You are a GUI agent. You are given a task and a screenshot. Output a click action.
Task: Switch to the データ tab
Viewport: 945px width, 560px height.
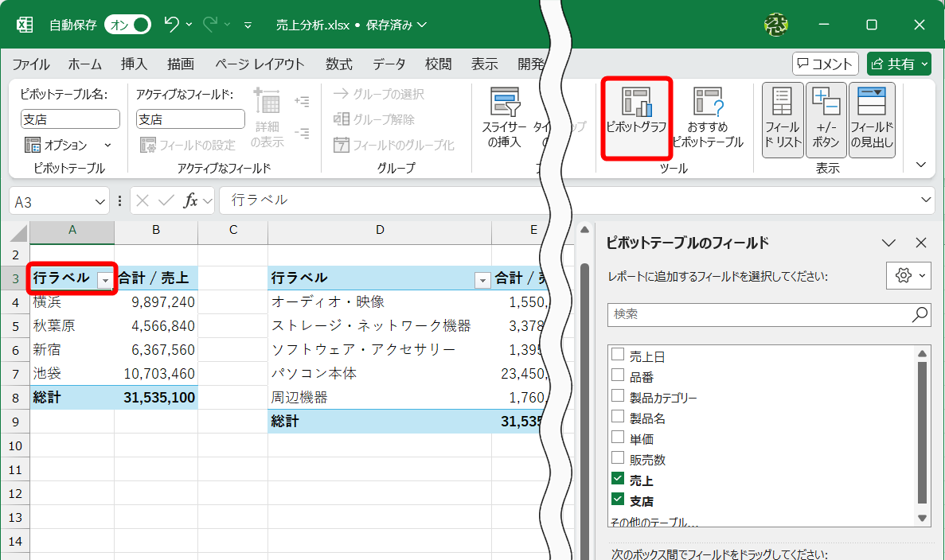[389, 64]
